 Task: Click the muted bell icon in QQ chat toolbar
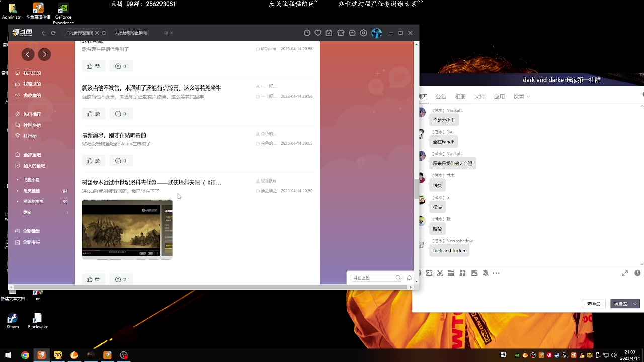click(486, 273)
